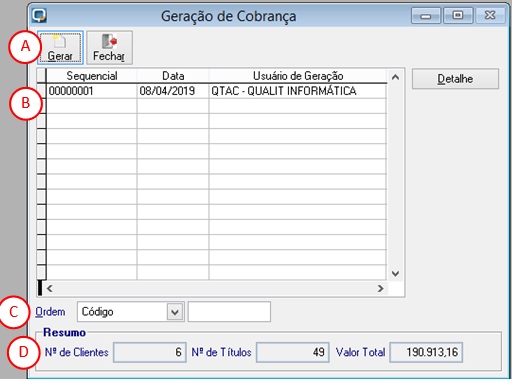Image resolution: width=512 pixels, height=381 pixels.
Task: Click the Usuário de Geração column header
Action: [298, 76]
